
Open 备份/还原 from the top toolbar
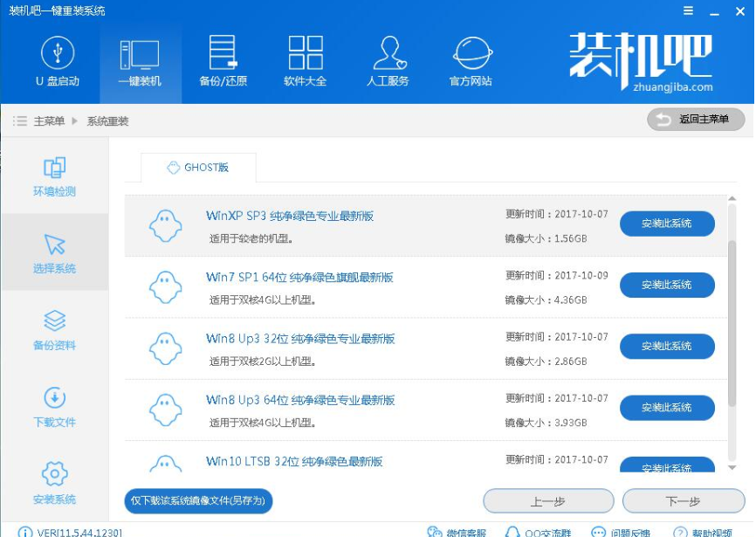pyautogui.click(x=223, y=62)
